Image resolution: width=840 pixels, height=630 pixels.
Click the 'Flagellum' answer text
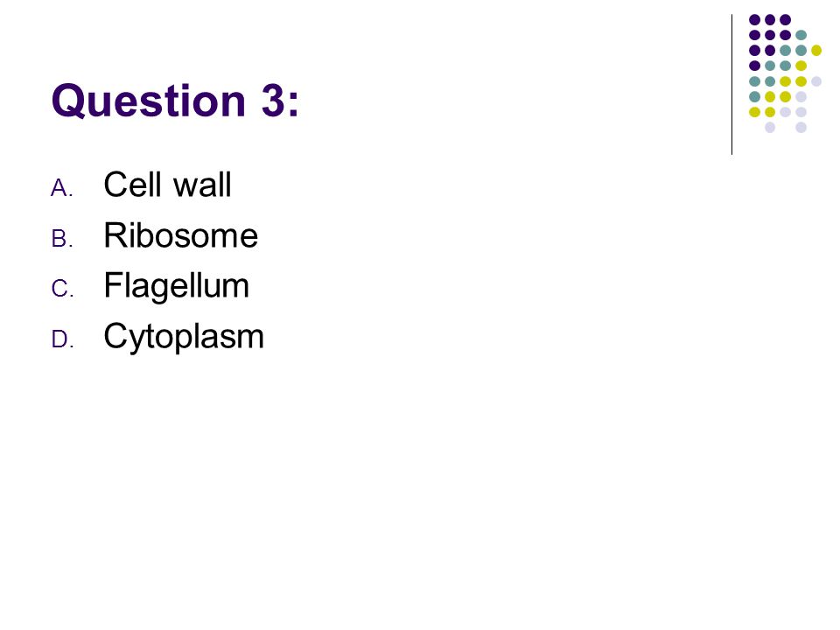(176, 287)
